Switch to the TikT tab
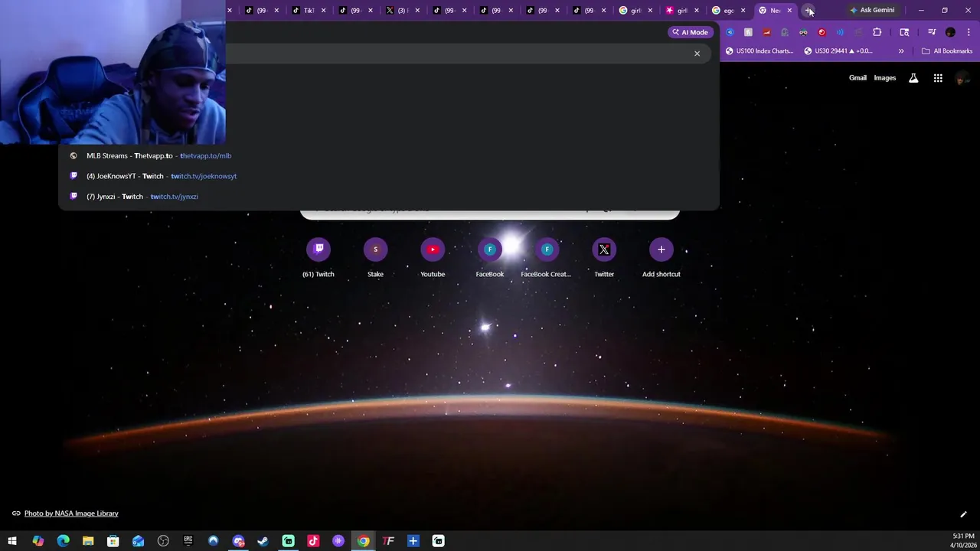 308,10
